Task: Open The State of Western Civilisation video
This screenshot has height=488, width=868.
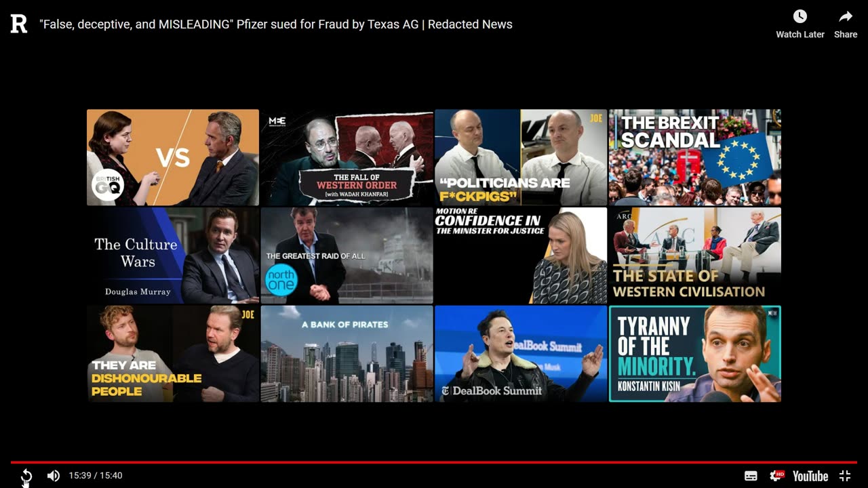Action: click(x=695, y=256)
